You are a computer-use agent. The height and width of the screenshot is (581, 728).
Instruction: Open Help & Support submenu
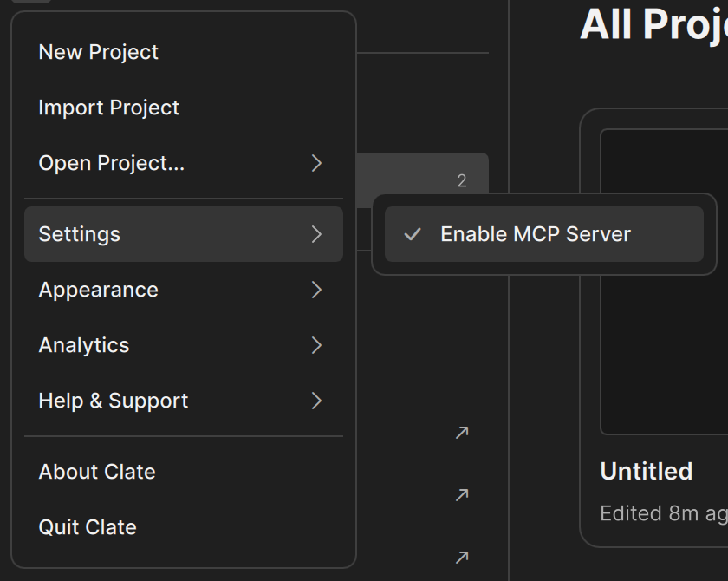(x=184, y=401)
